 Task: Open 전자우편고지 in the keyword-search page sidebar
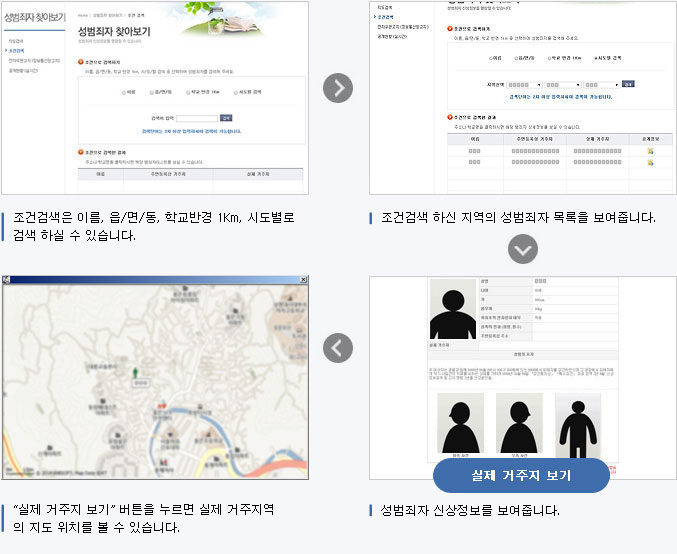34,61
